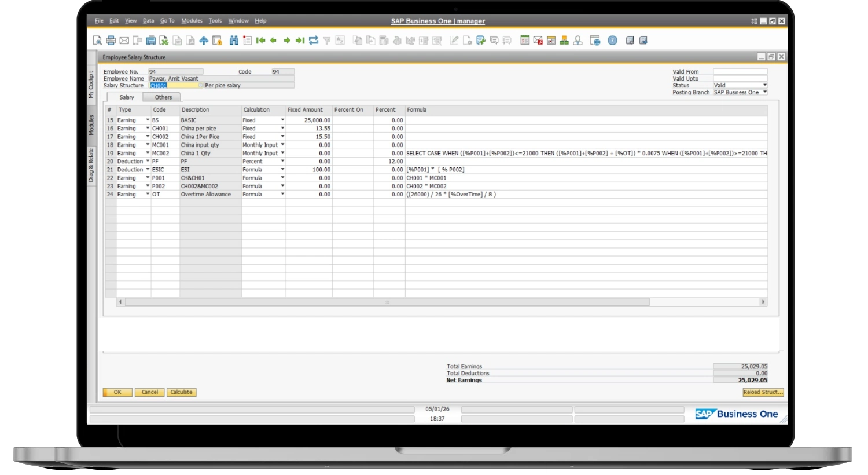Toggle the Per pice salary checkbox
Viewport: 868px width, 475px height.
pyautogui.click(x=201, y=86)
